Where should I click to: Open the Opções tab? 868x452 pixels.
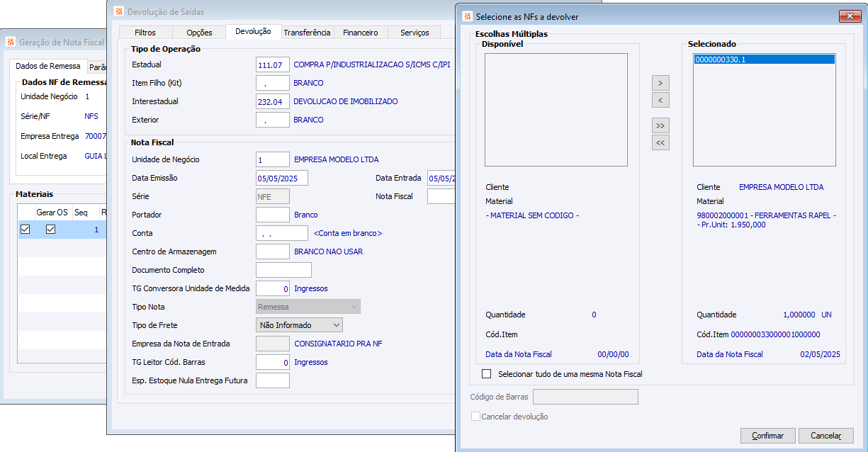199,33
